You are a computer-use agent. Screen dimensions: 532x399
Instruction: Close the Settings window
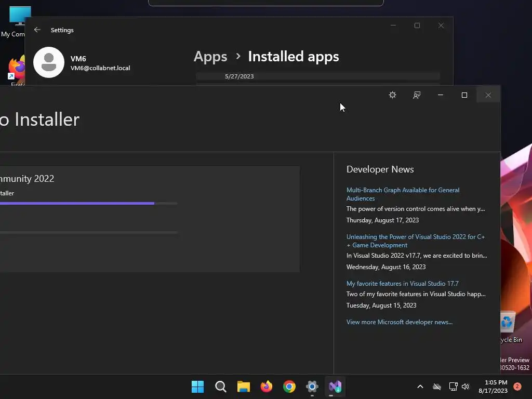pos(441,25)
